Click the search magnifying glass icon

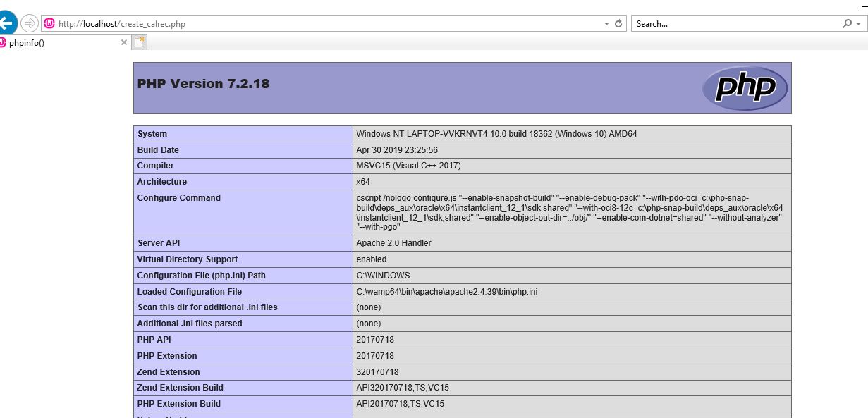(847, 24)
